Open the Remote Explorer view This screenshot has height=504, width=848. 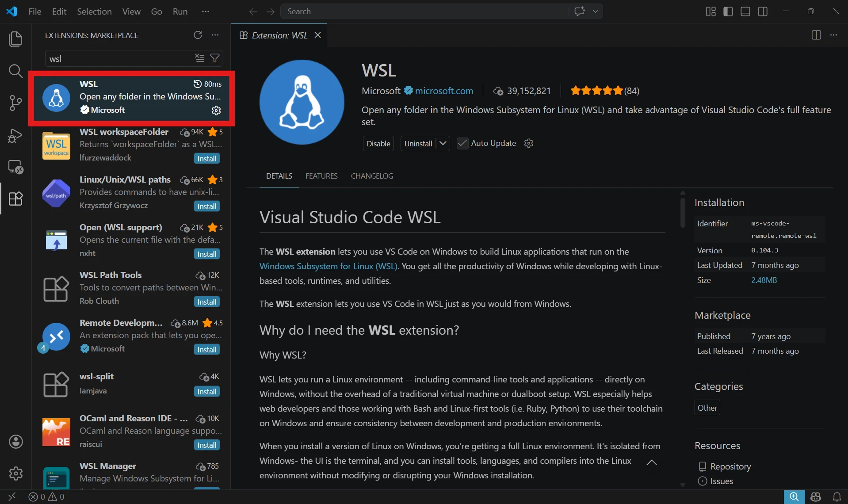[15, 167]
